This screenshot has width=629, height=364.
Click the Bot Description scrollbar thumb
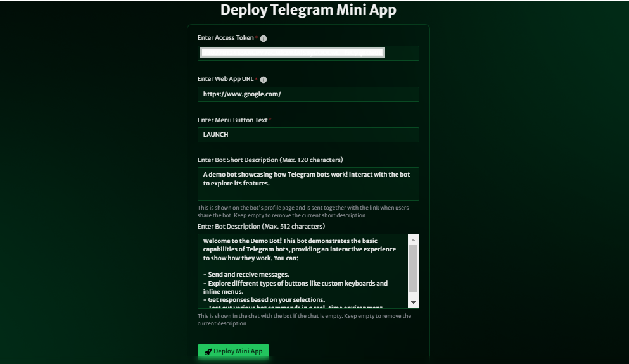(413, 268)
